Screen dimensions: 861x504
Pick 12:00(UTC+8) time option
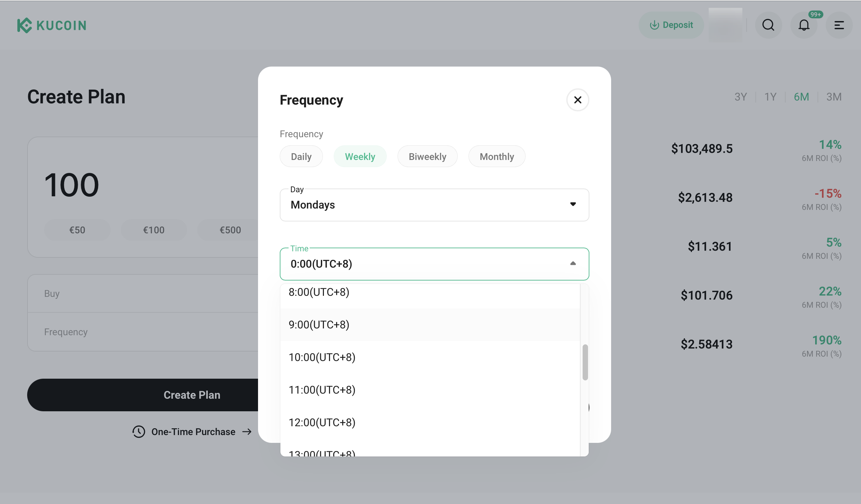click(x=322, y=422)
